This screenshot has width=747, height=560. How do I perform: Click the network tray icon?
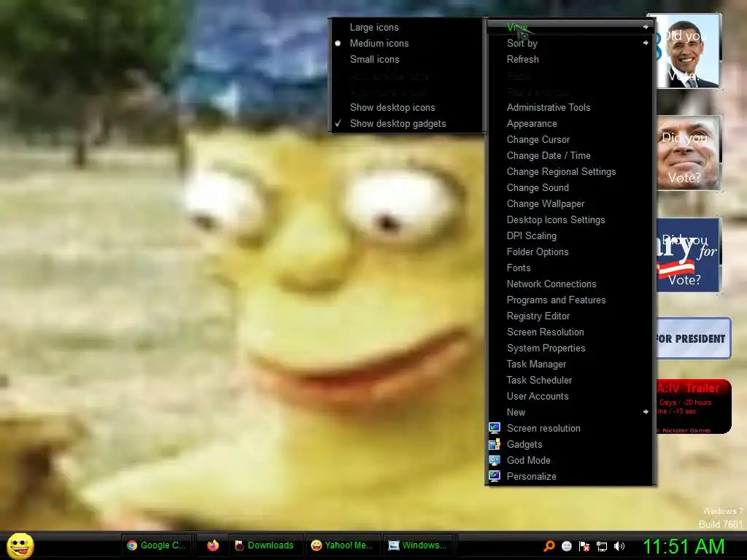coord(602,546)
